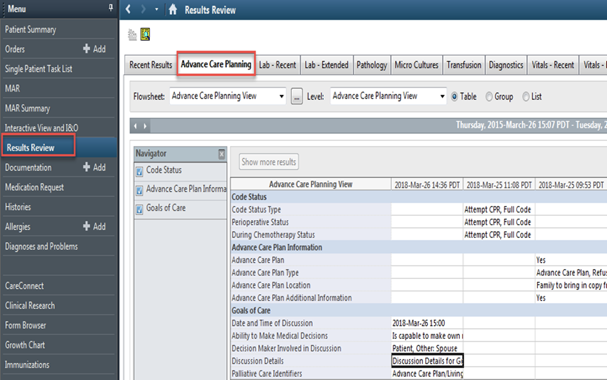Switch to the Lab - Recent tab
The height and width of the screenshot is (380, 607).
point(277,65)
